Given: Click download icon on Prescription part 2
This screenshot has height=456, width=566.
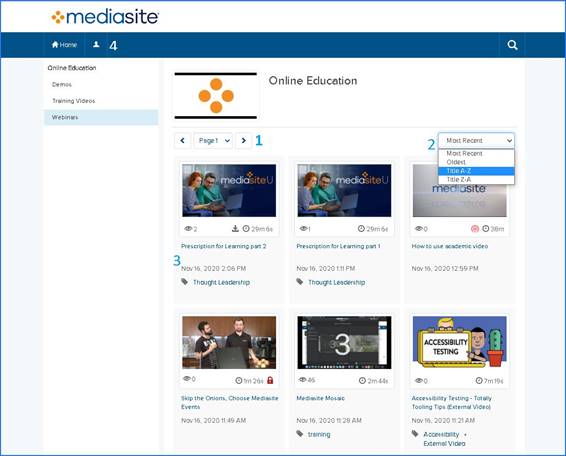Looking at the screenshot, I should pos(235,229).
